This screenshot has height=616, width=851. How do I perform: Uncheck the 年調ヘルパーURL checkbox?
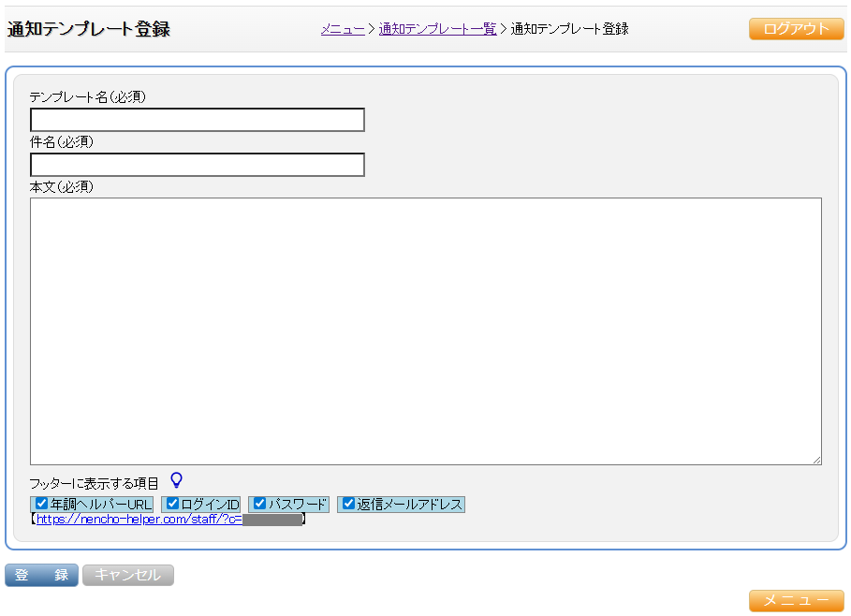tap(42, 504)
